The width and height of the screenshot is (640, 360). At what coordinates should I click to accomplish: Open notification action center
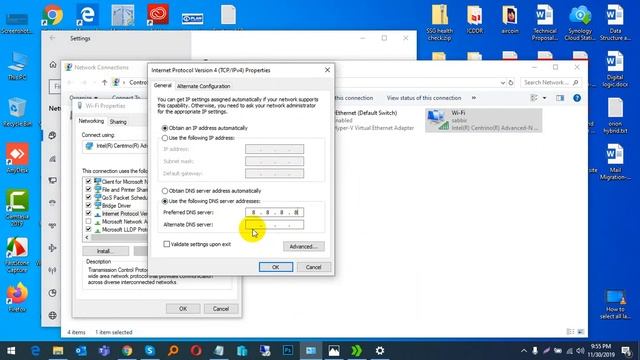click(x=626, y=351)
